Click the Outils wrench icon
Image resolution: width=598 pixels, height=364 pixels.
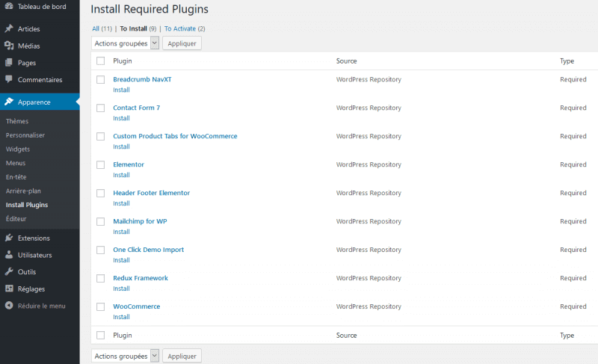(x=9, y=272)
